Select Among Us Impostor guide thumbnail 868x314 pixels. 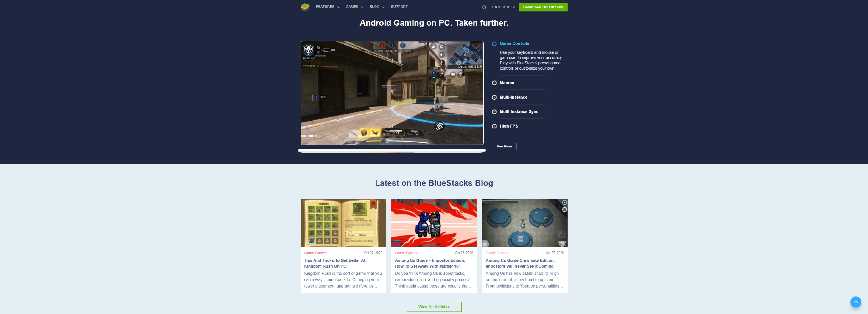coord(434,223)
